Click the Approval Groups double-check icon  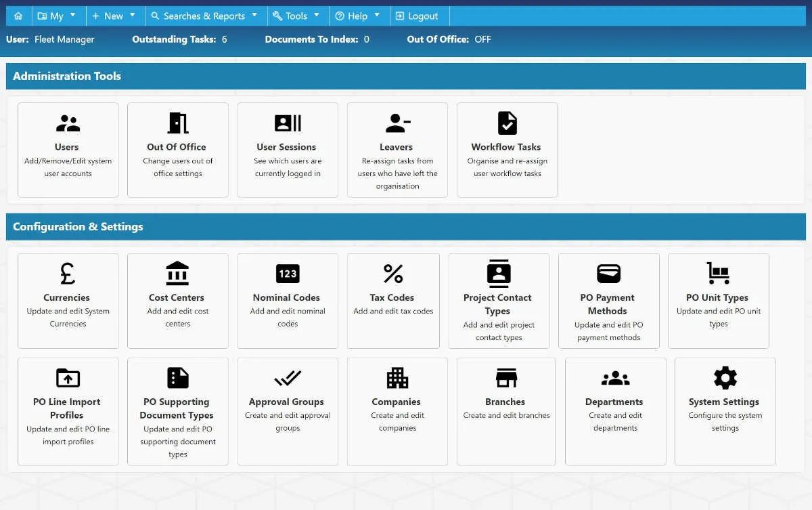288,378
